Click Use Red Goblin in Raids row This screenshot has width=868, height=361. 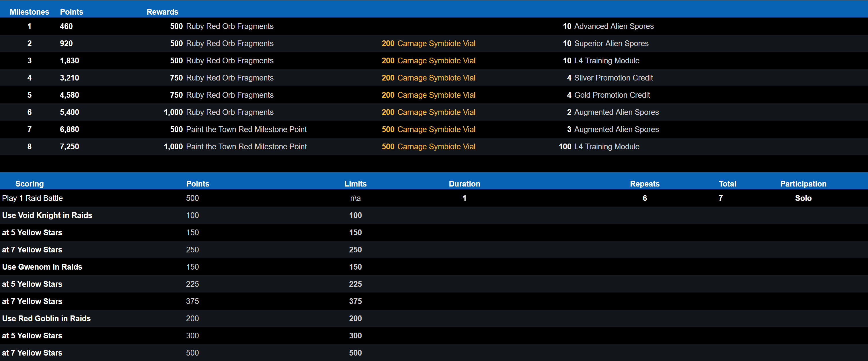click(46, 318)
